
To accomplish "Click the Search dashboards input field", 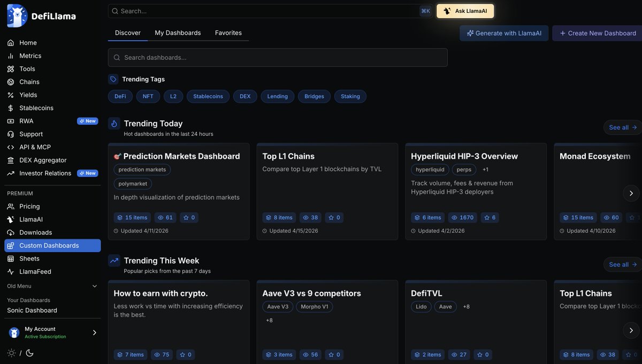I will point(278,58).
